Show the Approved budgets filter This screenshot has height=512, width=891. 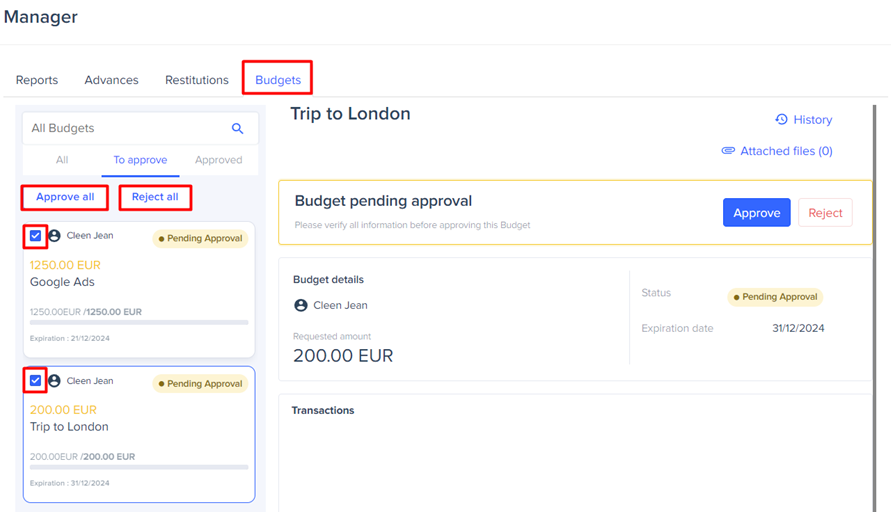[x=219, y=160]
